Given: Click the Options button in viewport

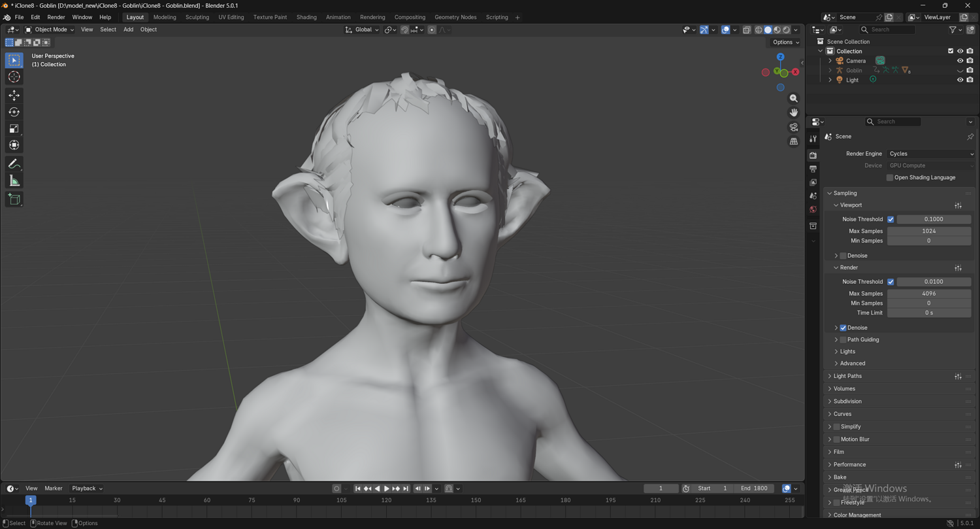Looking at the screenshot, I should pos(785,42).
